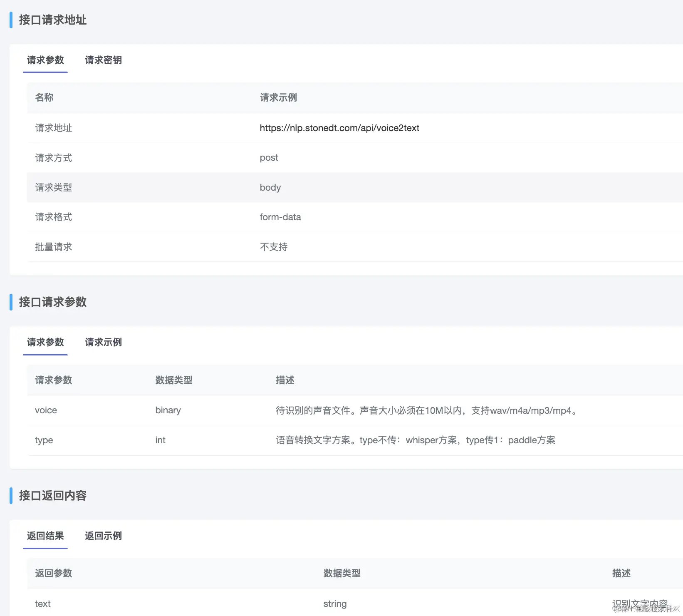683x616 pixels.
Task: Click the 'binary' data type cell
Action: click(x=168, y=410)
